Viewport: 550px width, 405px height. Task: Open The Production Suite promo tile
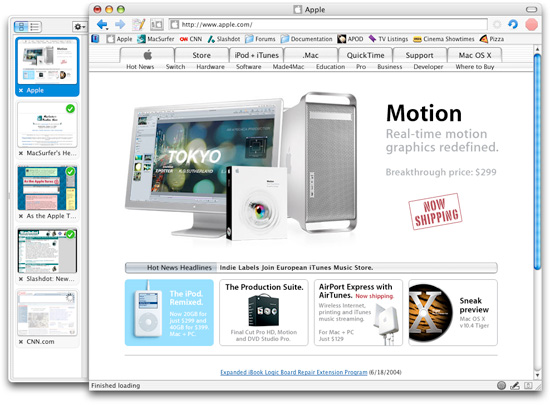point(264,312)
